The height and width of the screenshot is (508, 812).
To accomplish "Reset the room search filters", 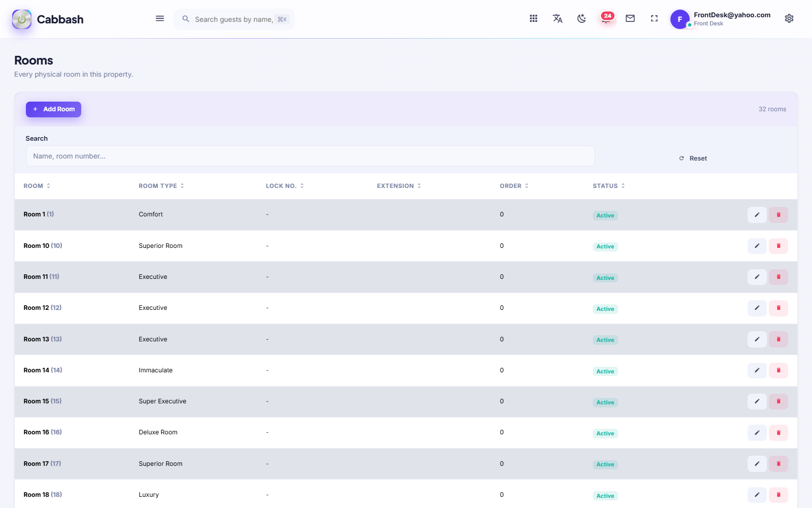I will coord(693,158).
